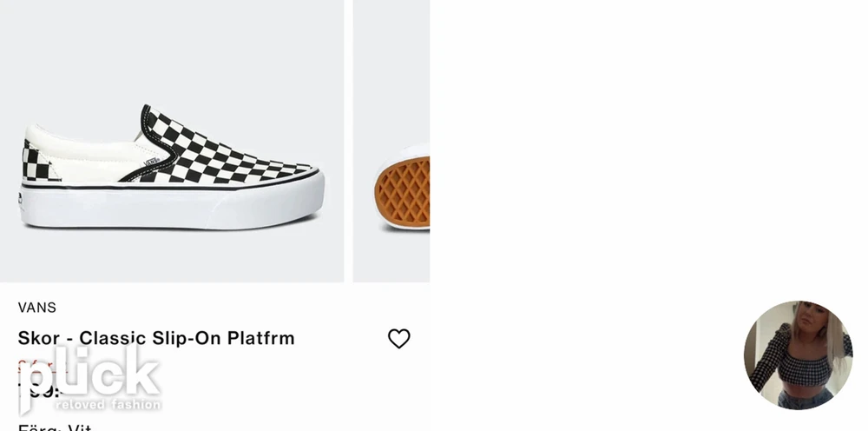Click the bold current price under the title
868x431 pixels.
click(x=39, y=391)
